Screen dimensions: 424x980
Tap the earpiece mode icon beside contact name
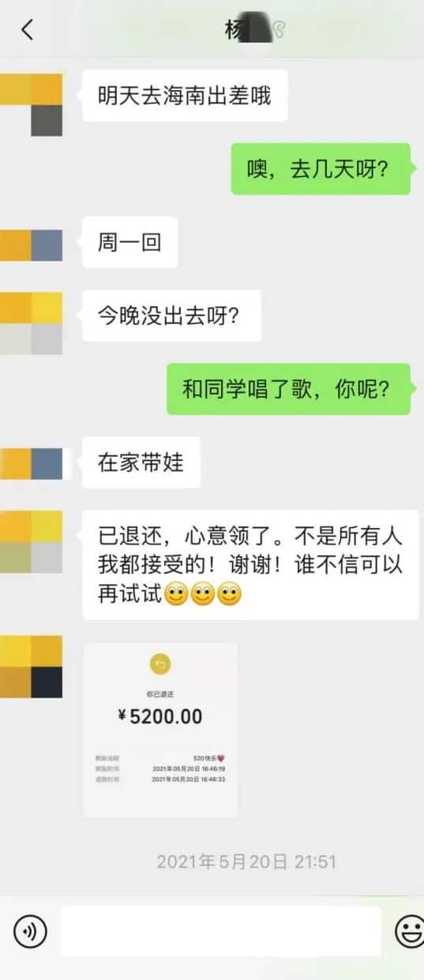[278, 30]
